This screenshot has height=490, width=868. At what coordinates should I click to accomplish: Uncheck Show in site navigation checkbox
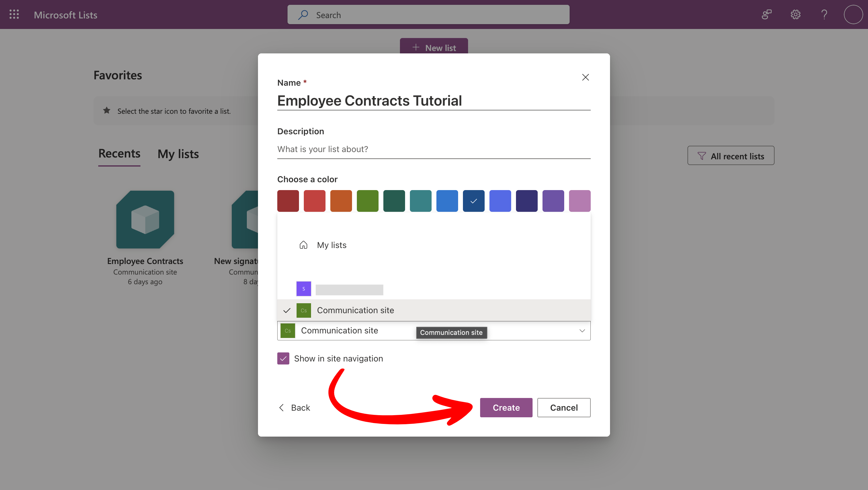[283, 358]
